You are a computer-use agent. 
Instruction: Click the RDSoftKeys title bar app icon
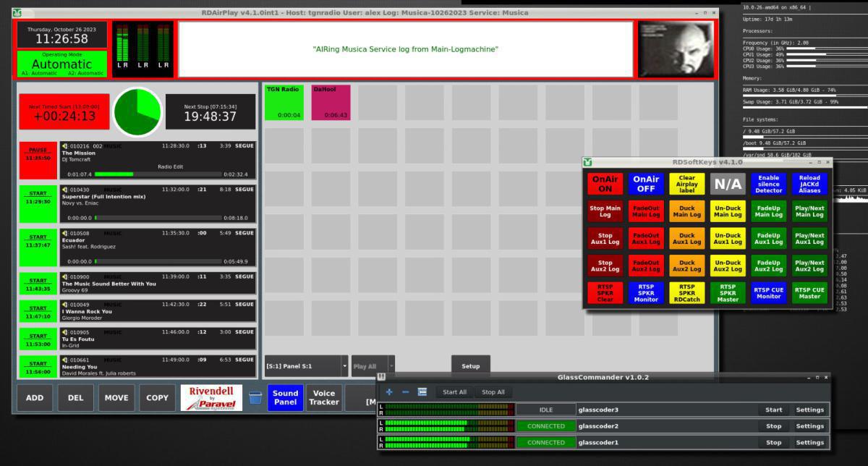pos(588,162)
